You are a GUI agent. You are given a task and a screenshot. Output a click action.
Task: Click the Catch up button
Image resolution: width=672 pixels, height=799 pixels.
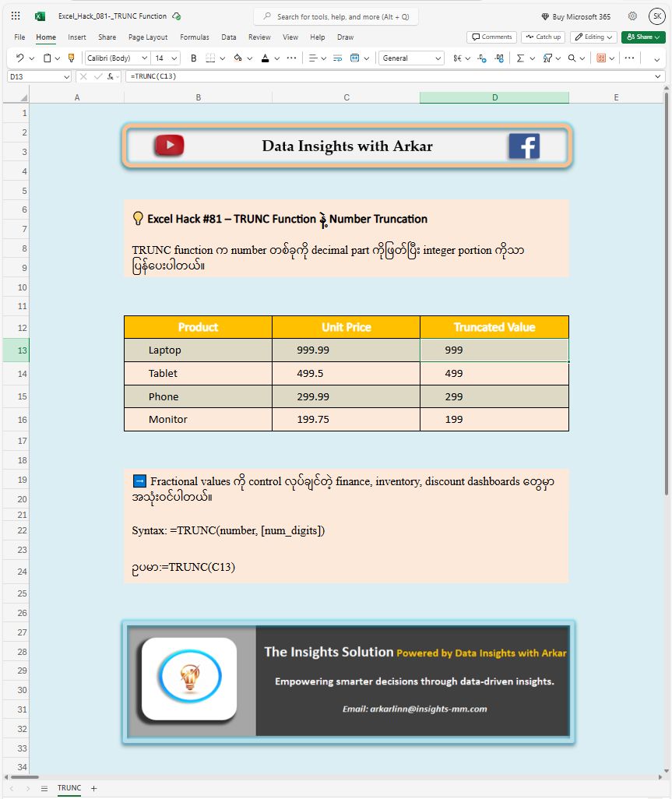[x=543, y=37]
